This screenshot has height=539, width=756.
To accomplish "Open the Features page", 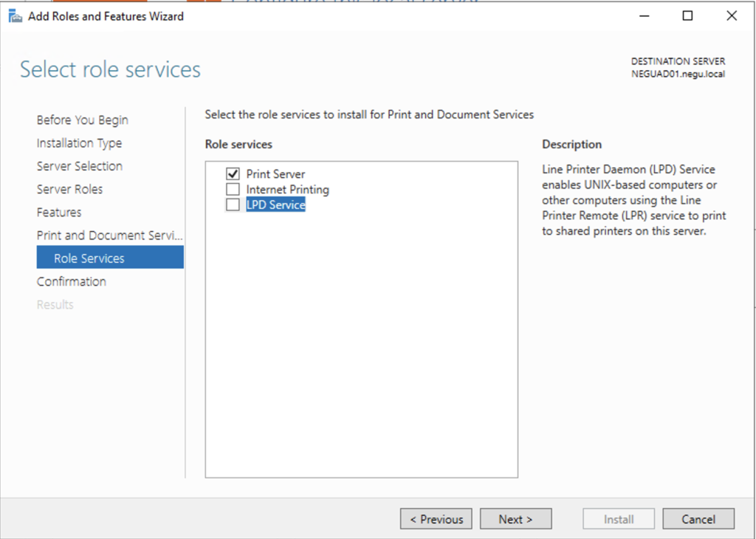I will (59, 212).
